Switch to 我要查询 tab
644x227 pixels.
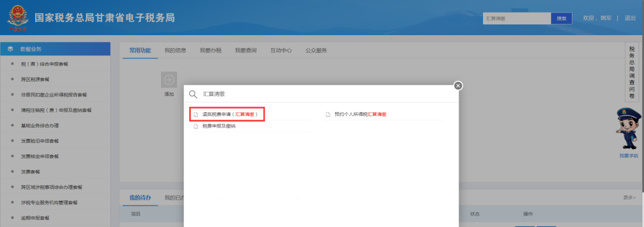246,51
